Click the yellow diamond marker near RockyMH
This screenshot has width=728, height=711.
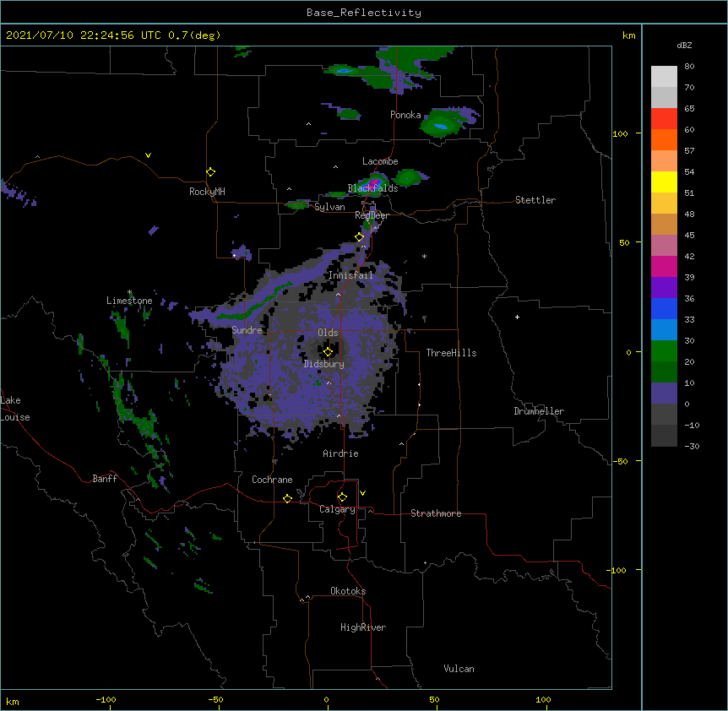click(211, 172)
